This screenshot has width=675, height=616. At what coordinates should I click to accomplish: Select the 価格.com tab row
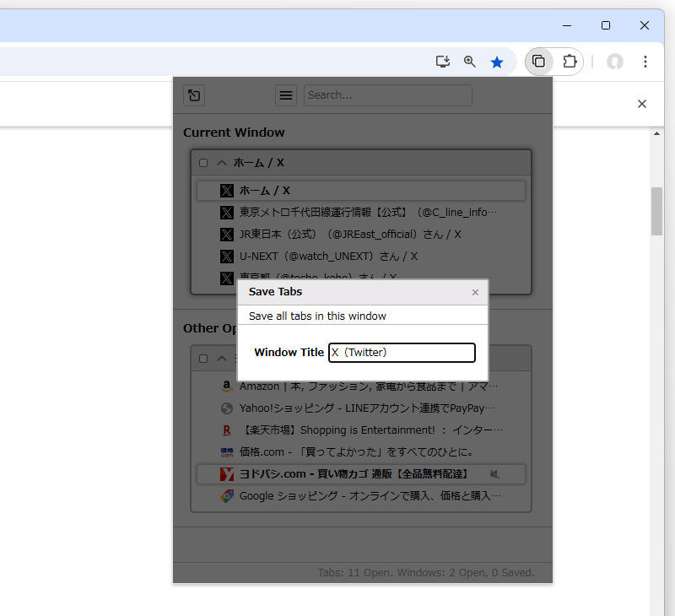tap(361, 452)
